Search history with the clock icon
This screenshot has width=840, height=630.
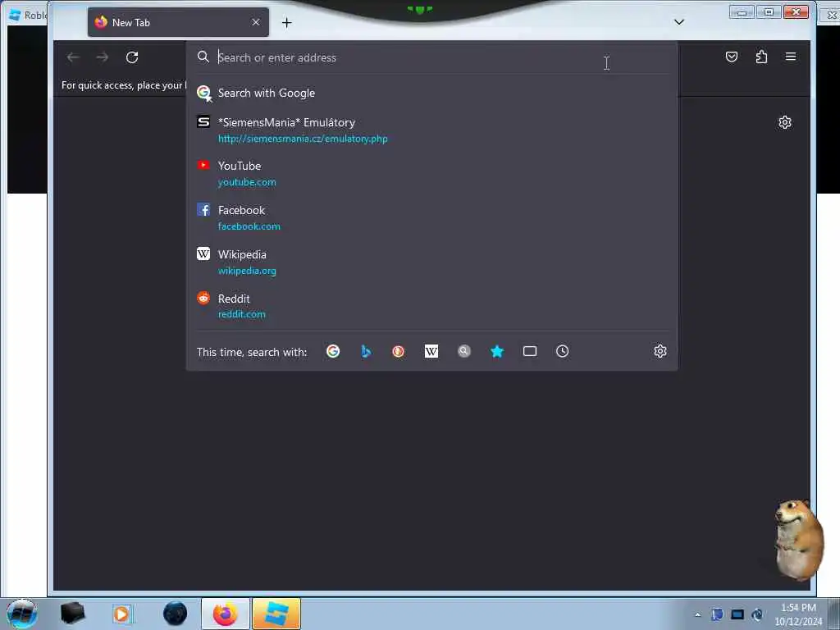click(x=562, y=351)
